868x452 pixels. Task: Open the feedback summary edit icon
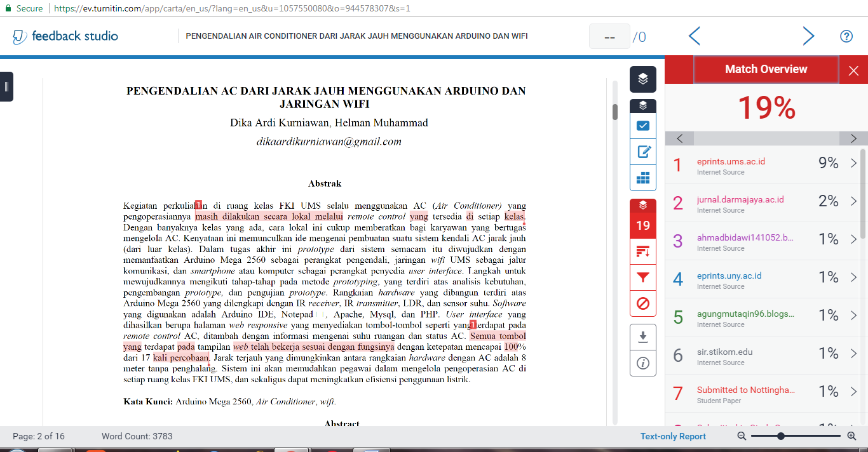[x=643, y=152]
